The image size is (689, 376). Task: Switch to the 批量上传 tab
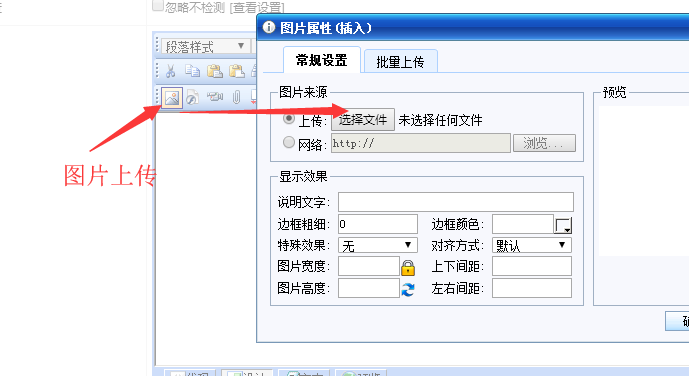coord(400,61)
